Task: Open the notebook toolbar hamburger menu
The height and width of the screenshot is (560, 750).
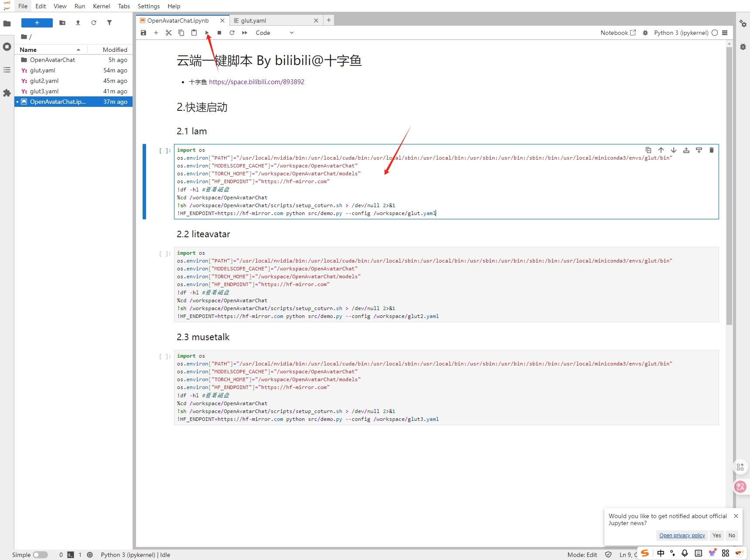Action: [x=725, y=33]
